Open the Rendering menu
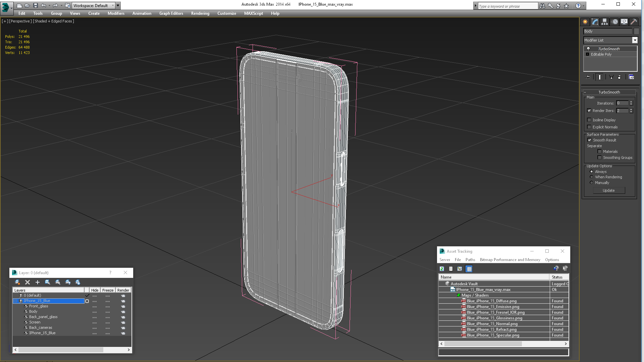644x362 pixels. [200, 13]
